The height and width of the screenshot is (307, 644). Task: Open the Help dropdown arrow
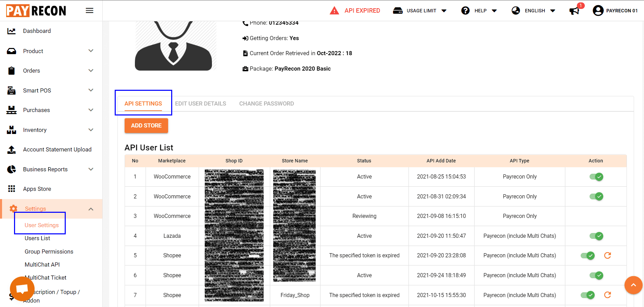coord(494,11)
